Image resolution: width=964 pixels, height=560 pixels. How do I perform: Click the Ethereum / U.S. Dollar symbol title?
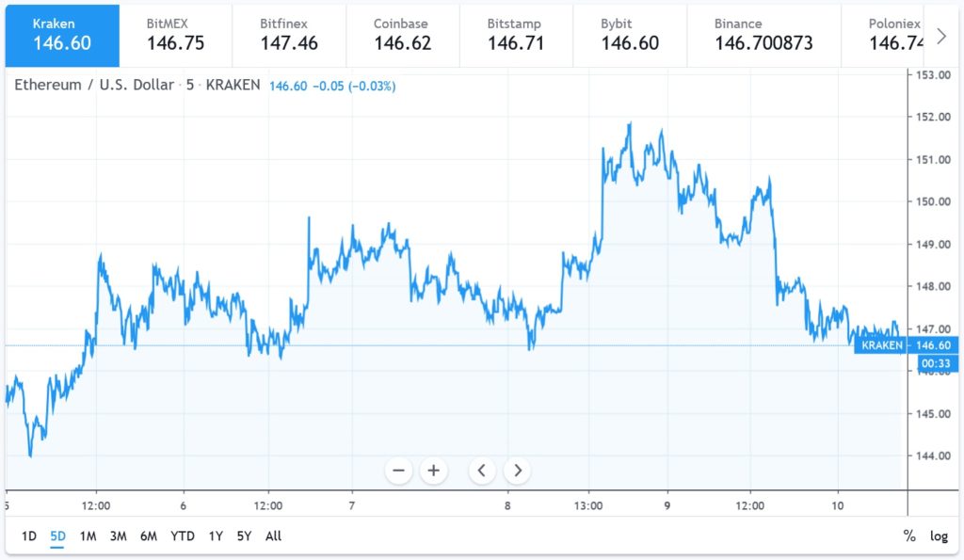[94, 85]
